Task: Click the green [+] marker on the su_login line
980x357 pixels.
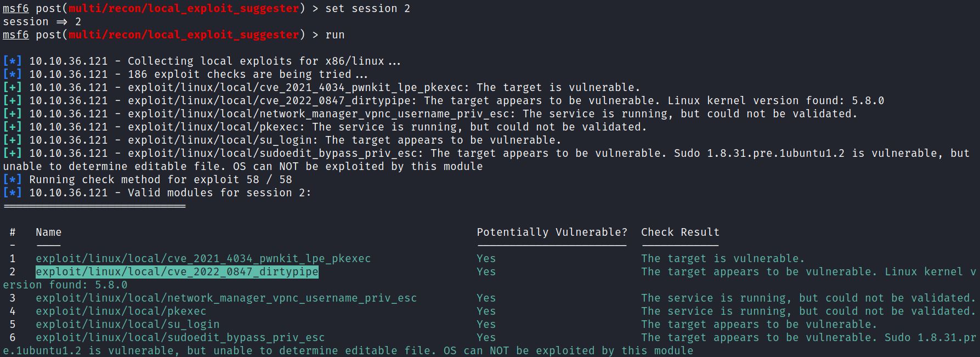Action: point(13,140)
